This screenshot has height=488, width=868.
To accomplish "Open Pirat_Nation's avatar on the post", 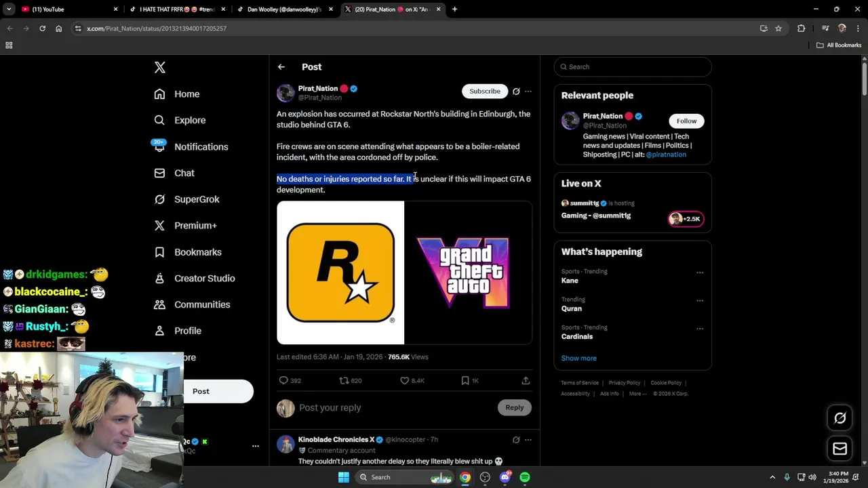I will pyautogui.click(x=285, y=93).
